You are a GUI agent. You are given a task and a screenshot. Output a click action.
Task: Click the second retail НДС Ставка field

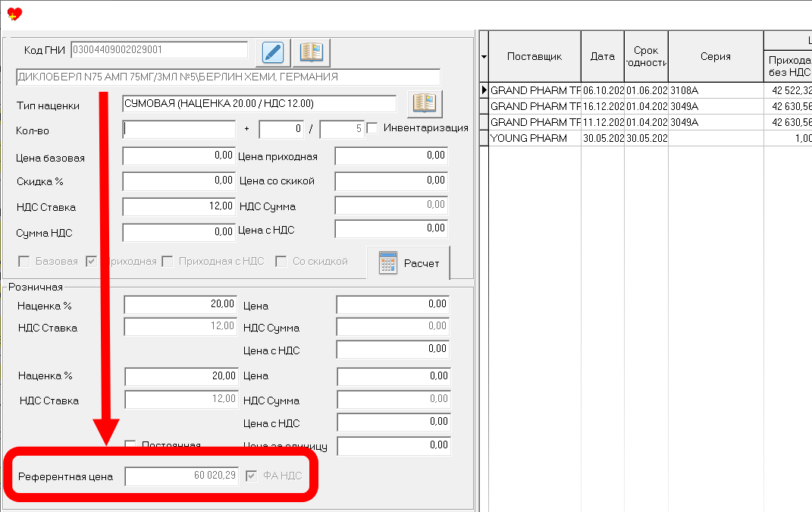tap(181, 399)
